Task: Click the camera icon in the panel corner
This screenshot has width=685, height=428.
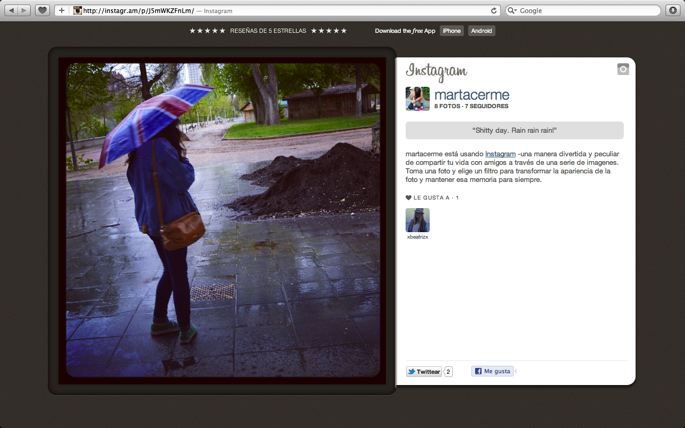Action: click(x=623, y=69)
